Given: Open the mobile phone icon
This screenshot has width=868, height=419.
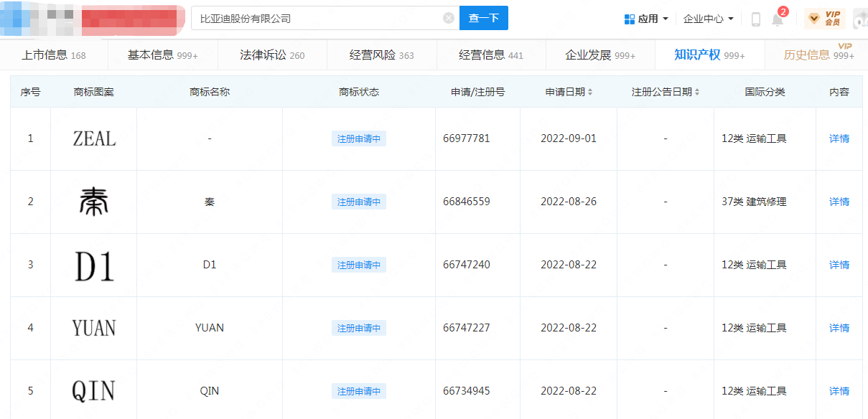Looking at the screenshot, I should pyautogui.click(x=755, y=19).
